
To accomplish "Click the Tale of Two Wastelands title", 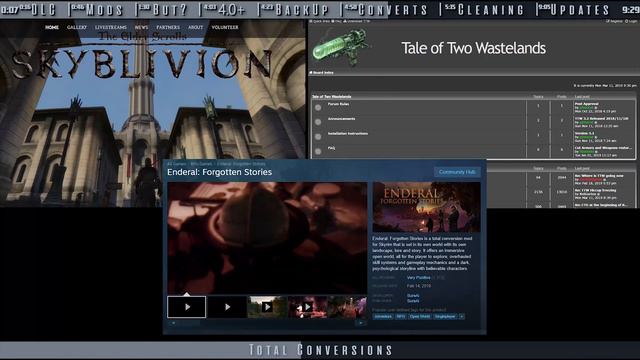I will pos(473,48).
